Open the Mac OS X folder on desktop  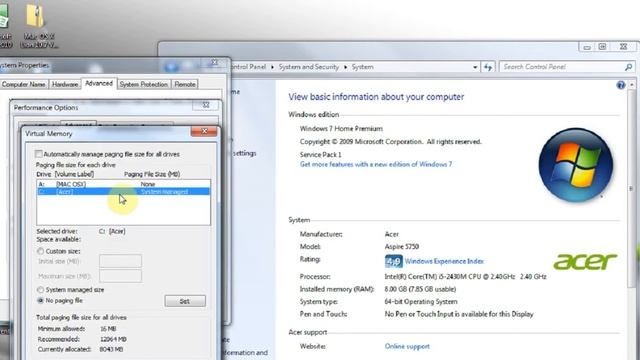[37, 25]
